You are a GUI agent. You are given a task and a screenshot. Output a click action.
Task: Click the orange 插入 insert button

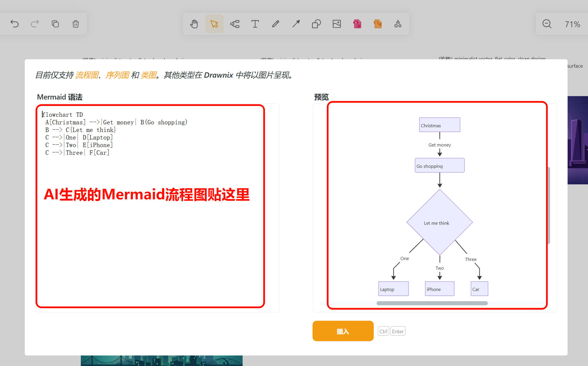pyautogui.click(x=343, y=331)
